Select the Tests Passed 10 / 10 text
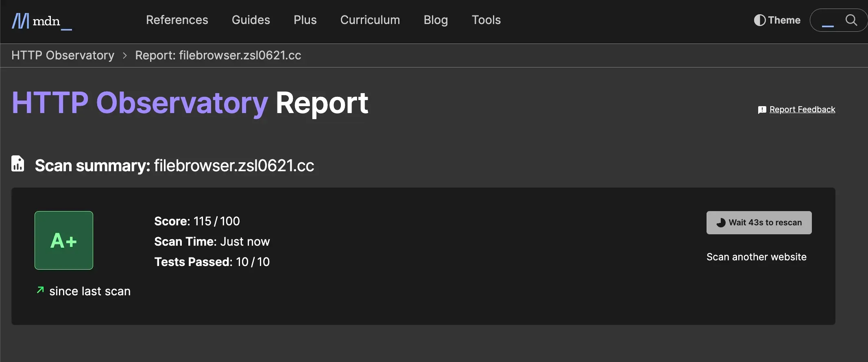This screenshot has width=868, height=362. (212, 262)
